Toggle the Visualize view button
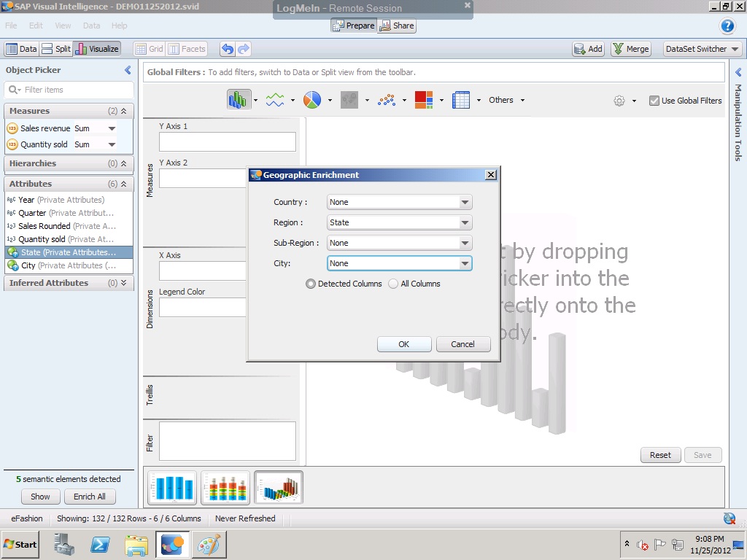 [x=97, y=49]
